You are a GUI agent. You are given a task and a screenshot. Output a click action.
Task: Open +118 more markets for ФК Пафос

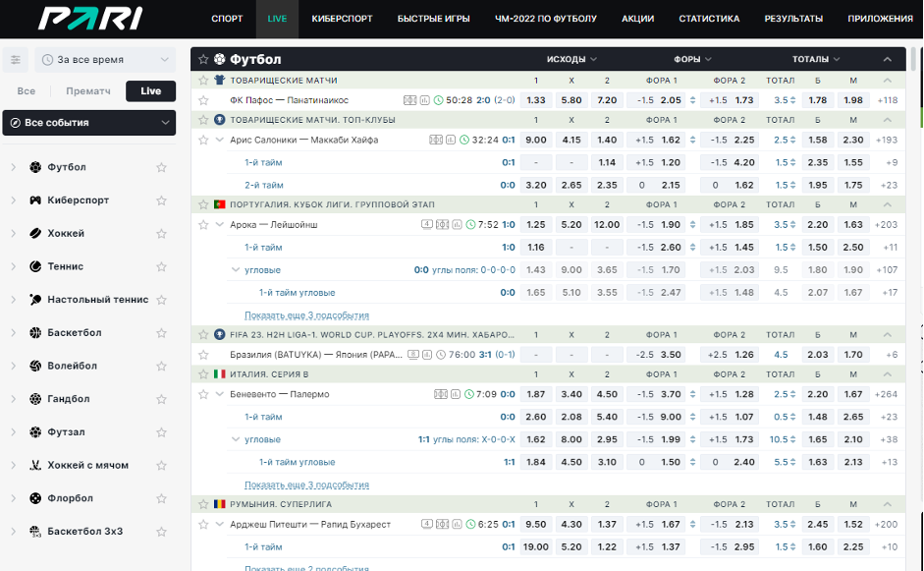[888, 100]
